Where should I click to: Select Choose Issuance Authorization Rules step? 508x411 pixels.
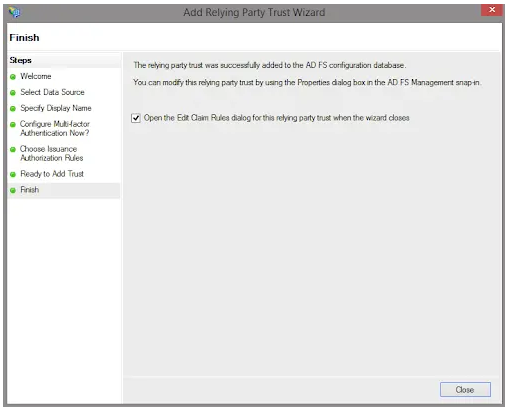click(x=52, y=153)
